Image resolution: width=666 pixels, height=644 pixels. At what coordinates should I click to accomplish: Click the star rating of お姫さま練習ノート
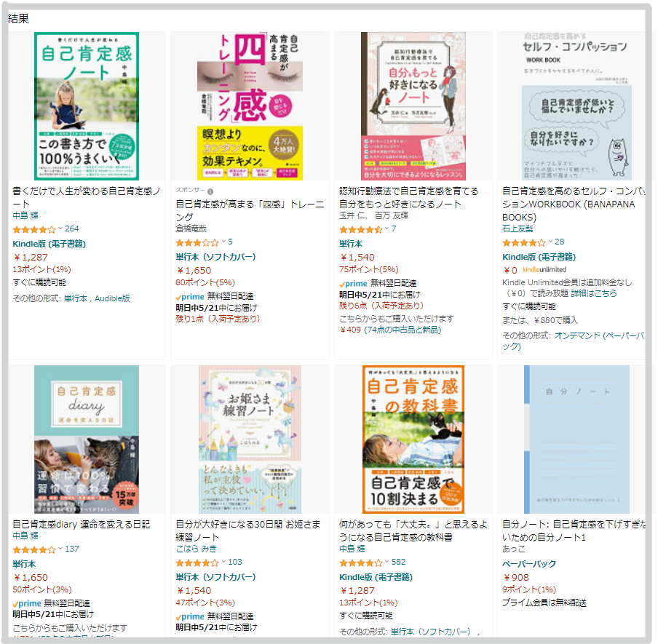coord(197,563)
